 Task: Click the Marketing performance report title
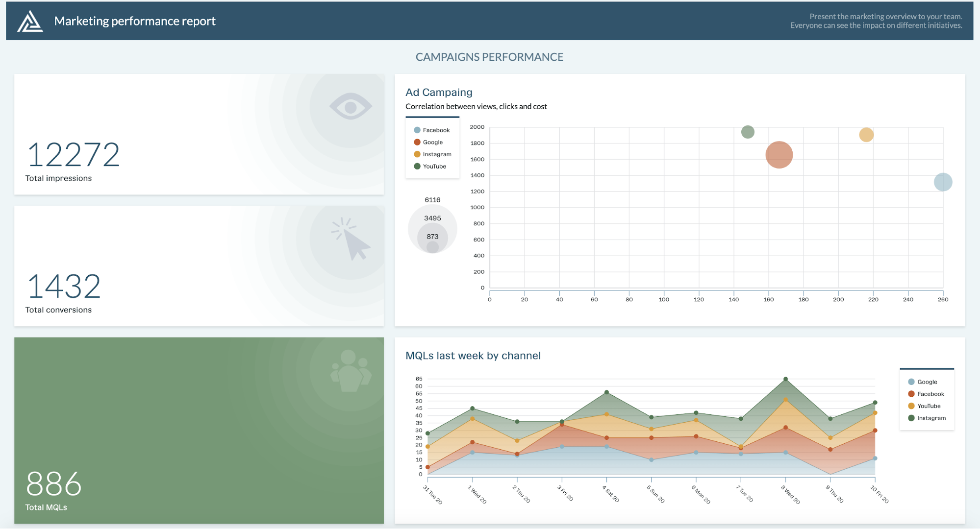pos(135,21)
